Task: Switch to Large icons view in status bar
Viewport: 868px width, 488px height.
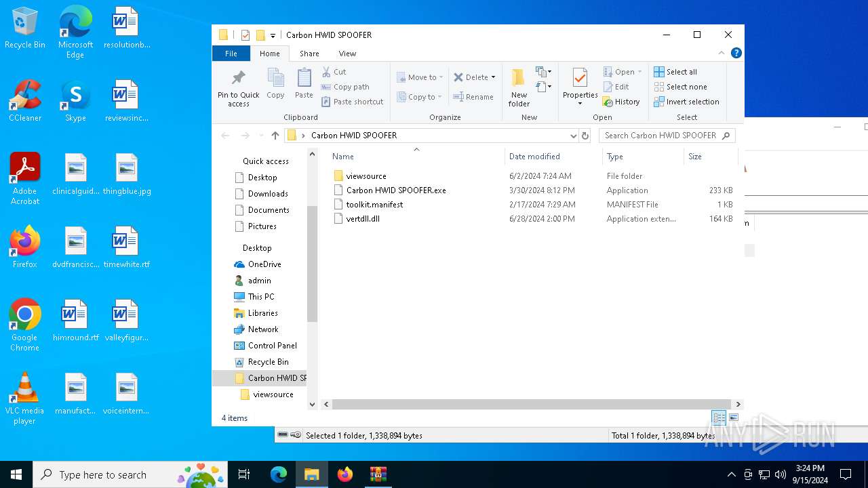Action: (x=733, y=418)
